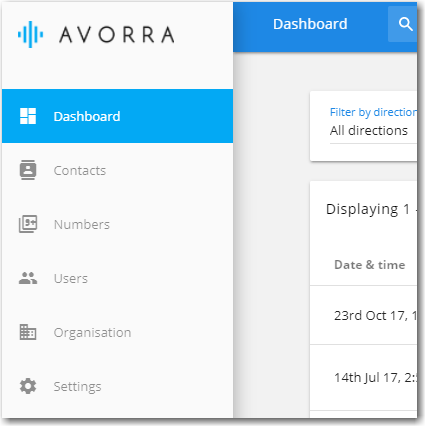Click the Avorra sound wave logo icon
The width and height of the screenshot is (425, 426).
click(30, 34)
